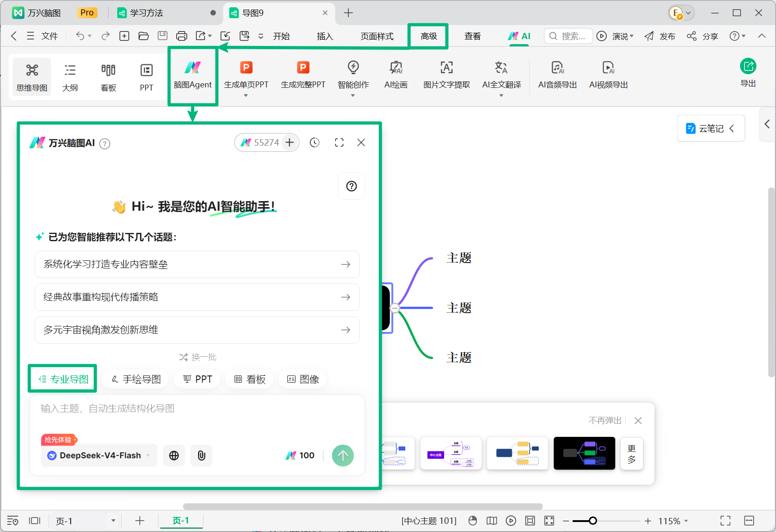
Task: Collapse the central topic branch toggle
Action: point(395,308)
